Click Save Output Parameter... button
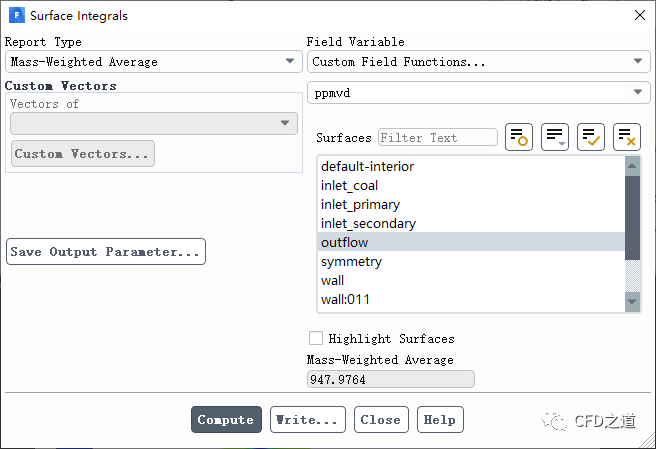Image resolution: width=656 pixels, height=449 pixels. [105, 252]
